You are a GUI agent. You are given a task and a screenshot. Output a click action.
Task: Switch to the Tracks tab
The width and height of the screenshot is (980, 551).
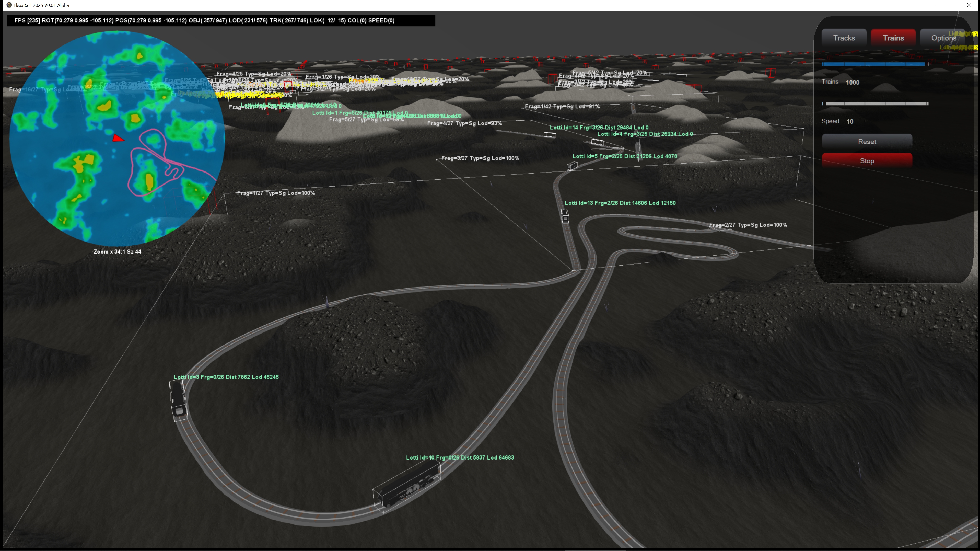click(x=844, y=38)
